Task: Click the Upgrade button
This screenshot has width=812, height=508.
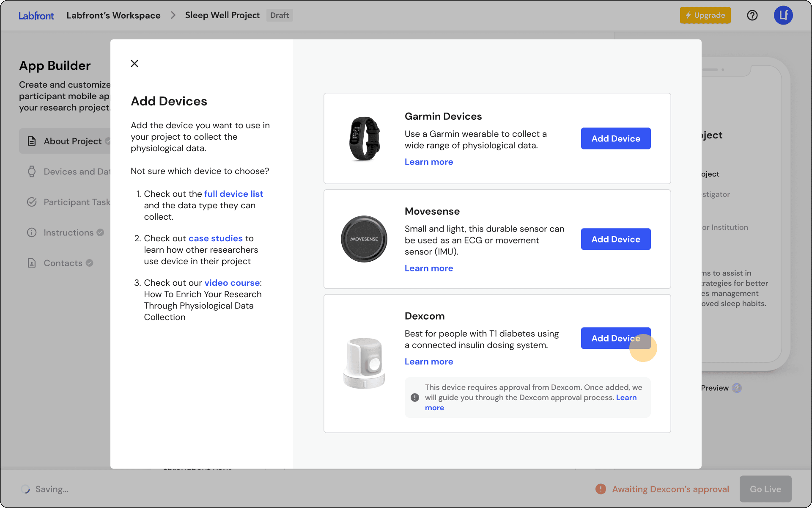Action: [705, 15]
